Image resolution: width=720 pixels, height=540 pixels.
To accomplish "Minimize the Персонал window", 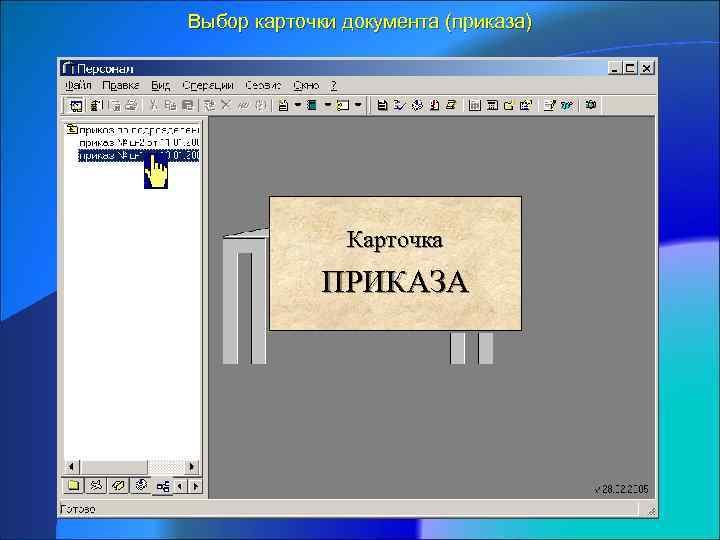I will (x=615, y=68).
